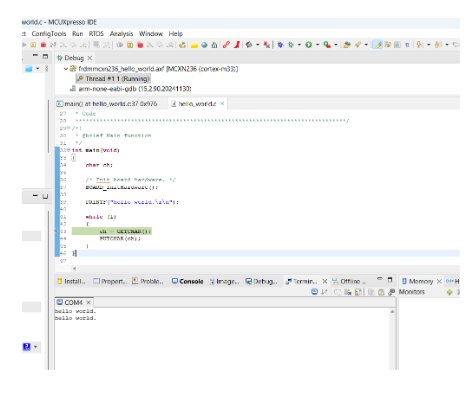Select the COM4 terminal tab
This screenshot has height=394, width=466.
pyautogui.click(x=70, y=302)
